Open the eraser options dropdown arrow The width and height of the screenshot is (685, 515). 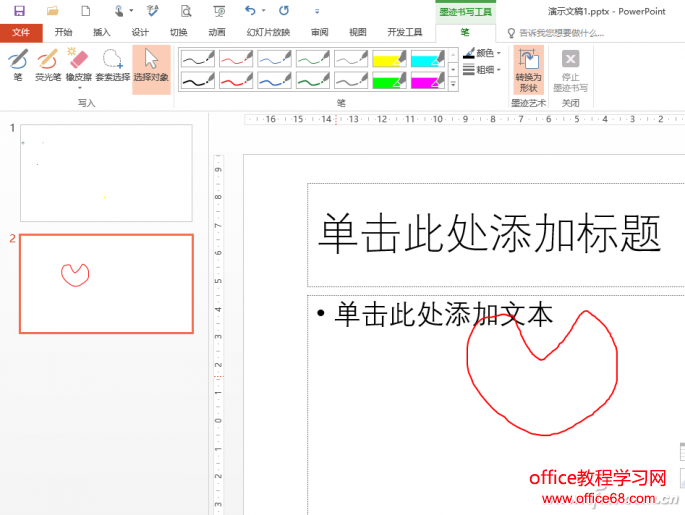(80, 88)
